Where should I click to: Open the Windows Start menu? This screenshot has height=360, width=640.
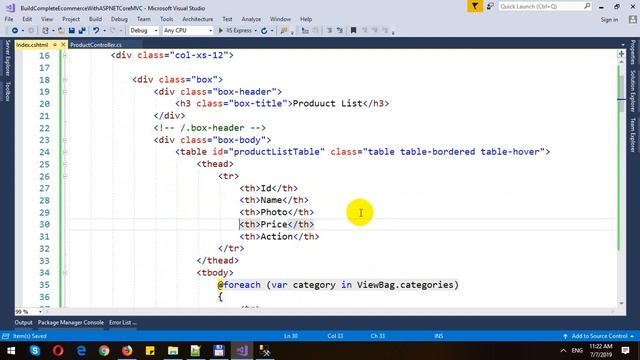point(11,351)
